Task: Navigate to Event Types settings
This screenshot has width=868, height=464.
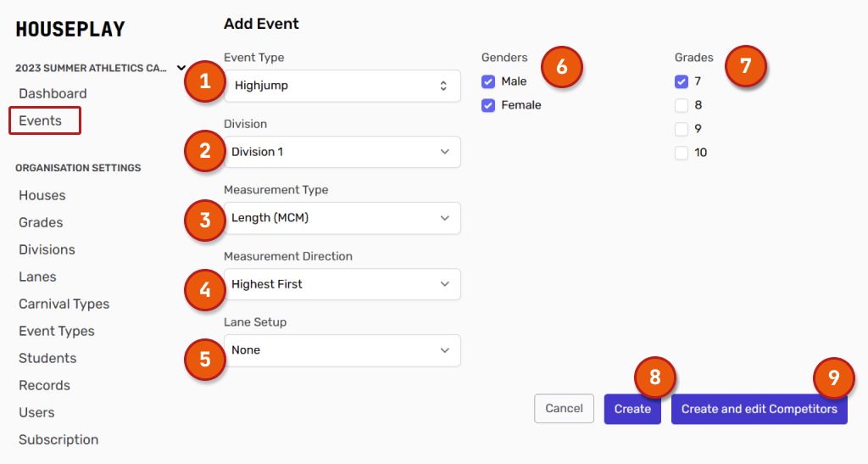Action: pyautogui.click(x=57, y=331)
